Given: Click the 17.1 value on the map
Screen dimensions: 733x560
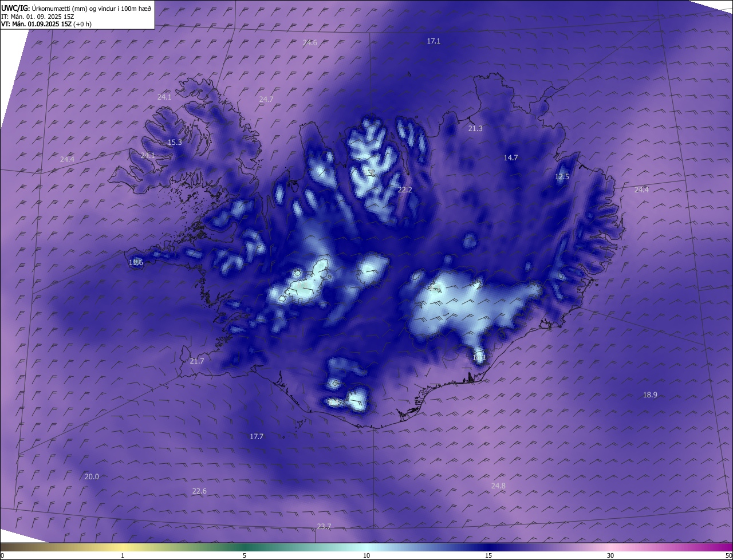Looking at the screenshot, I should tap(434, 41).
